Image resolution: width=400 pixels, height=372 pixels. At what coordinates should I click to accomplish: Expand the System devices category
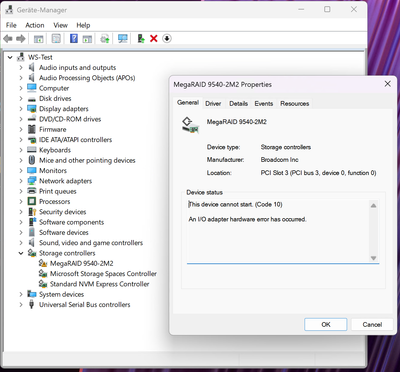[x=21, y=294]
